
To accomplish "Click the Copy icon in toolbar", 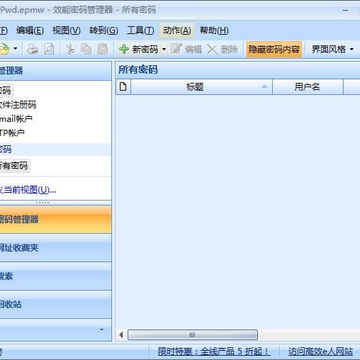I will [86, 49].
